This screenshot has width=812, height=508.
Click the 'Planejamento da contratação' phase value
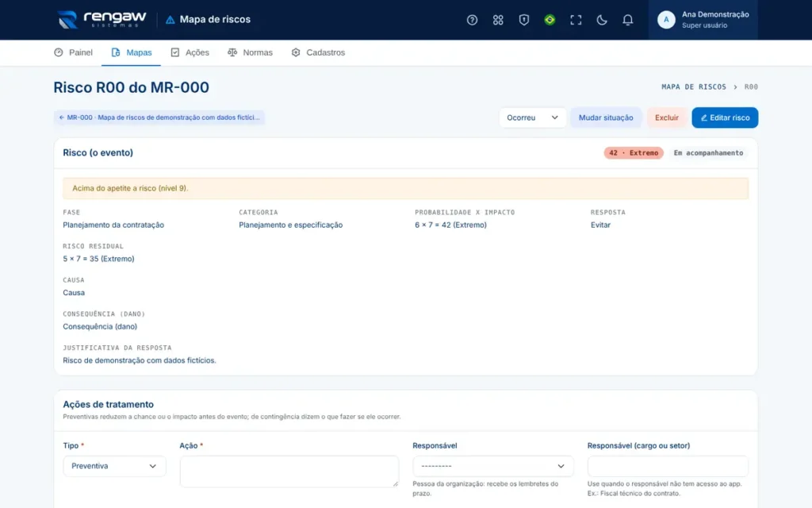point(113,225)
